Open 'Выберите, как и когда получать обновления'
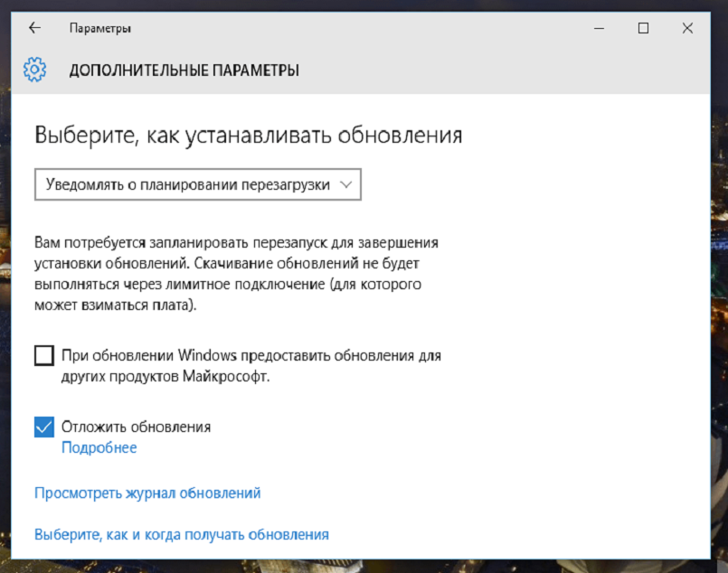The image size is (728, 573). pyautogui.click(x=182, y=534)
